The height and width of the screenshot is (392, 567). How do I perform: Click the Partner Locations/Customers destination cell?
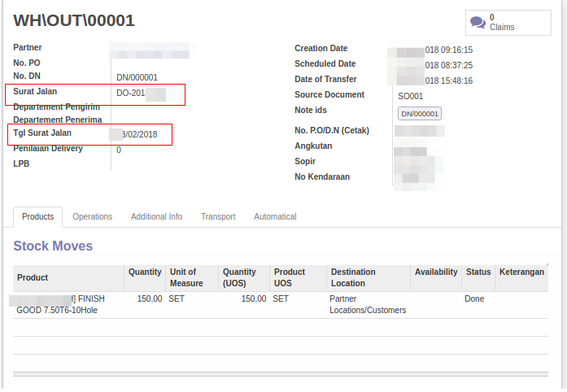pyautogui.click(x=367, y=304)
